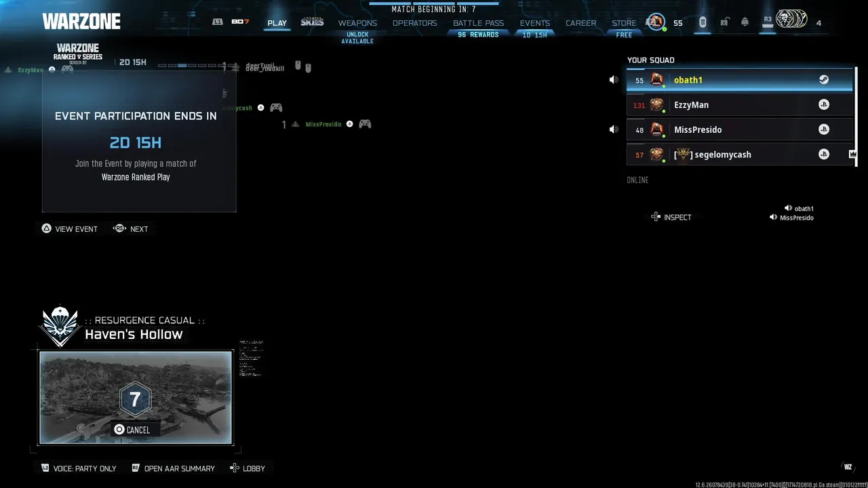
Task: Click 'obath1' in voice activity list
Action: 804,209
